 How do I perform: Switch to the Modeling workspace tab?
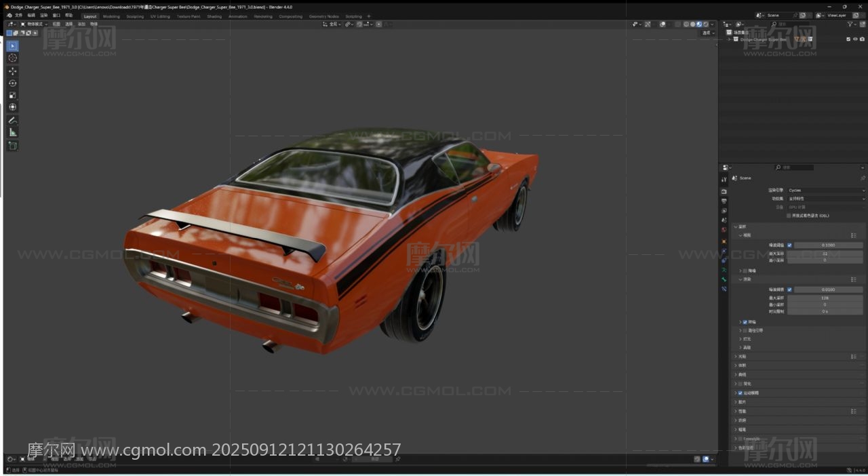click(x=111, y=16)
